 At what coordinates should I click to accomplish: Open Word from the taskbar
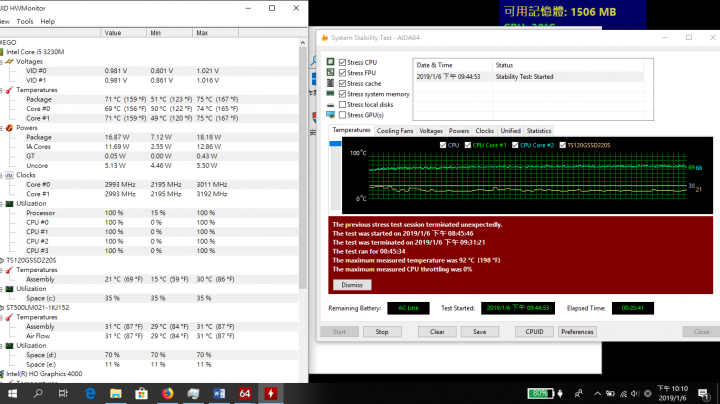click(219, 393)
